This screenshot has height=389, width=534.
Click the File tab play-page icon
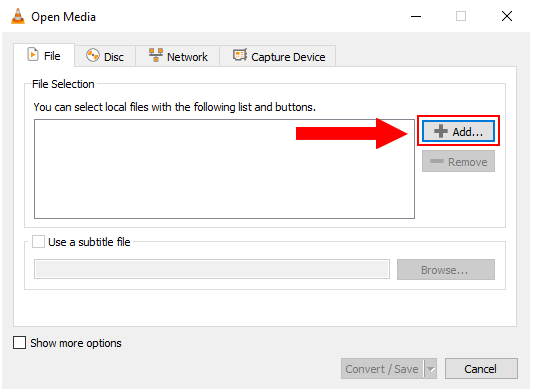[33, 55]
